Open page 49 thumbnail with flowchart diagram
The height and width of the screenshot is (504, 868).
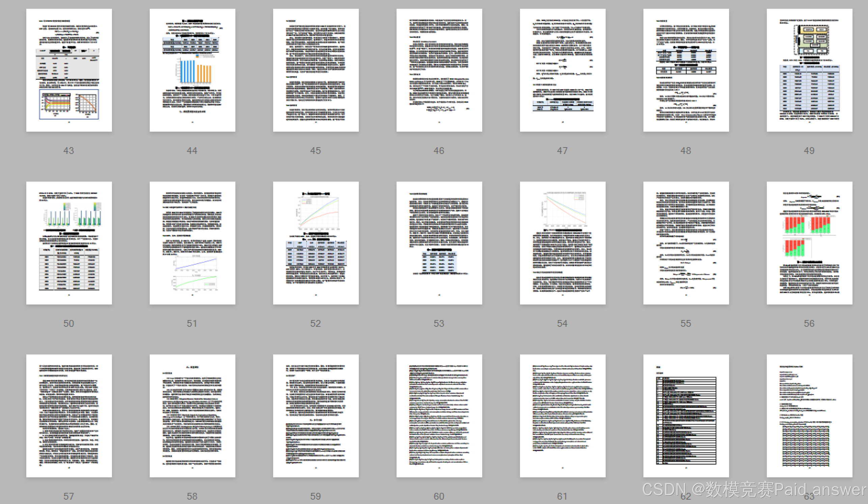[x=809, y=70]
